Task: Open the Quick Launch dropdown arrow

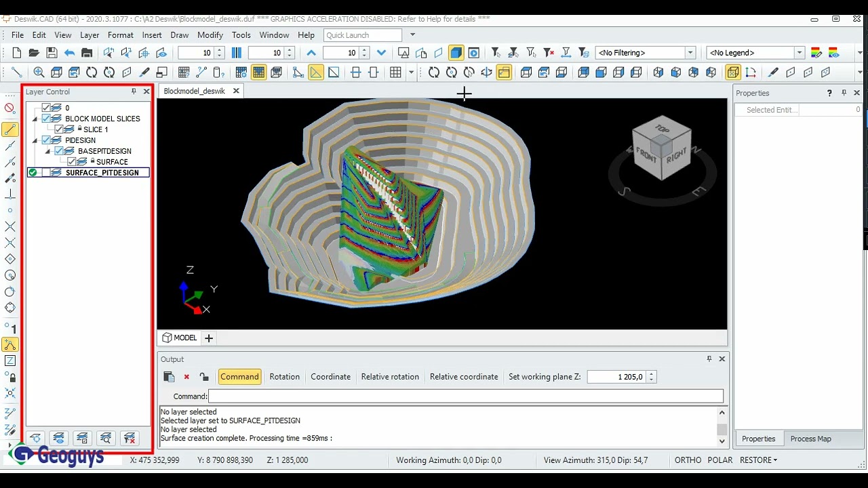Action: click(412, 35)
